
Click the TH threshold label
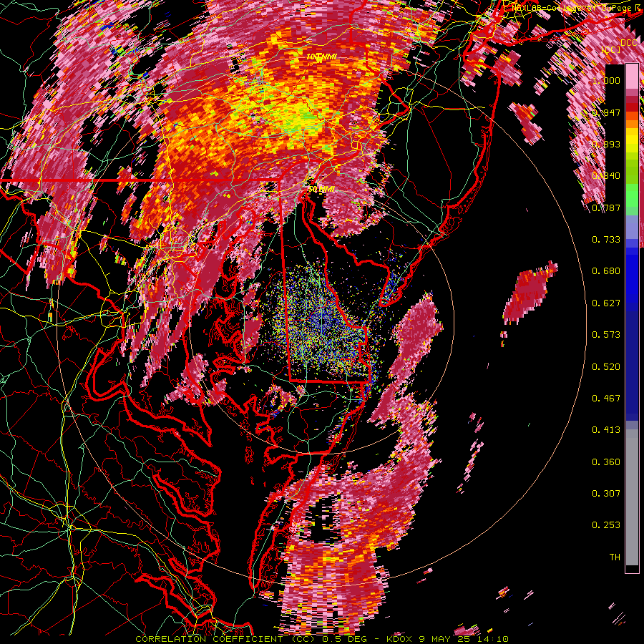tap(615, 557)
